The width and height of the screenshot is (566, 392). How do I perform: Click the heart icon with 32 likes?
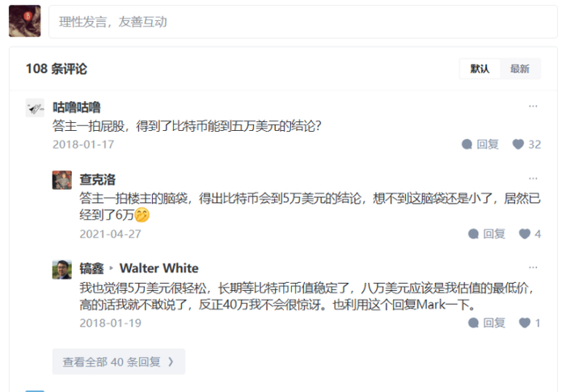point(518,145)
